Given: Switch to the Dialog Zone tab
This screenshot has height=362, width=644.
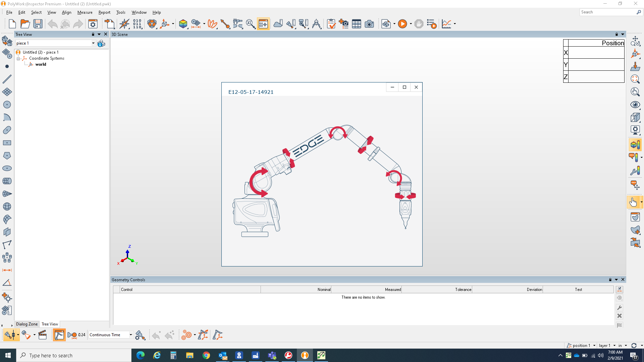Looking at the screenshot, I should [27, 324].
